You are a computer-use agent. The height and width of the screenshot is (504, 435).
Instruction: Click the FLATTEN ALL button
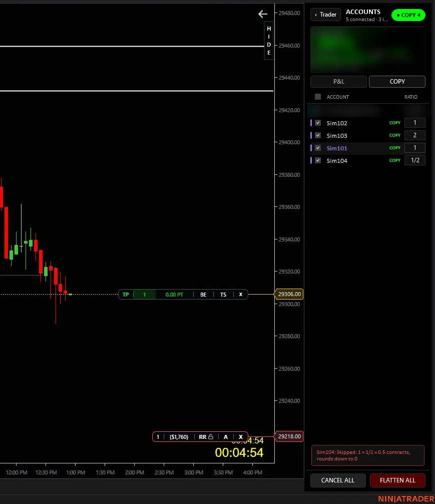point(397,480)
